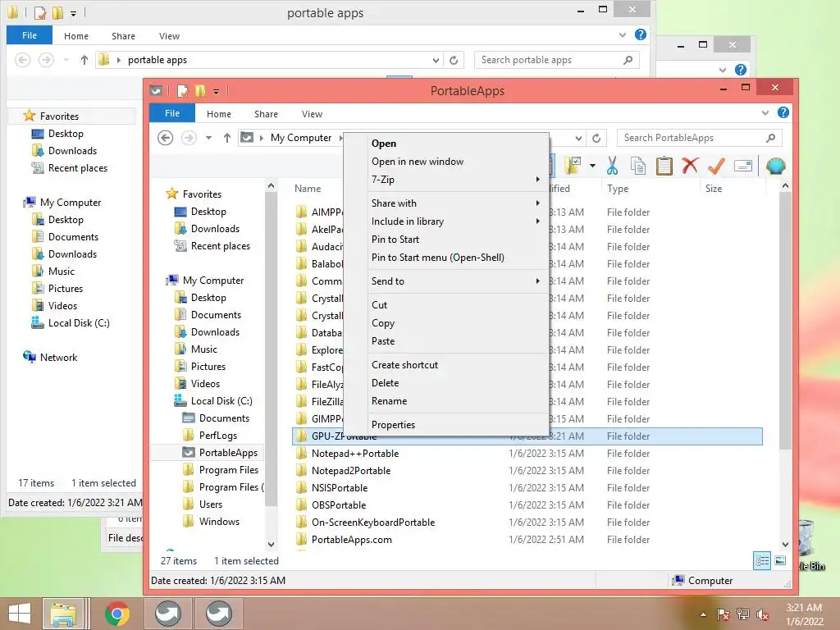Click Back arrow in PortableApps window

tap(165, 138)
